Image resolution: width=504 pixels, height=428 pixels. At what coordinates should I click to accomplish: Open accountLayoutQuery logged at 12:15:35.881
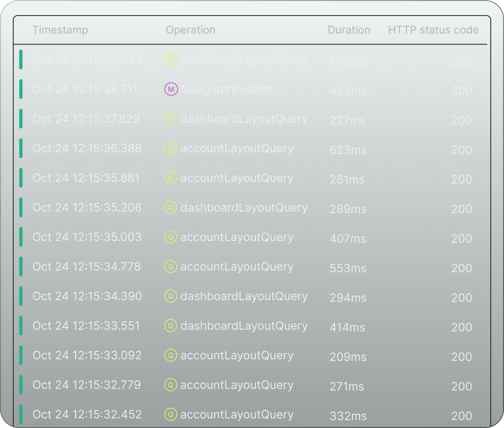point(236,178)
